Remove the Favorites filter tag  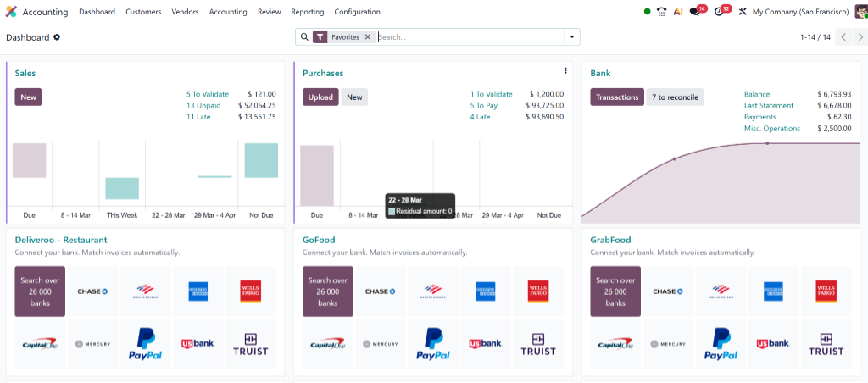click(x=367, y=37)
